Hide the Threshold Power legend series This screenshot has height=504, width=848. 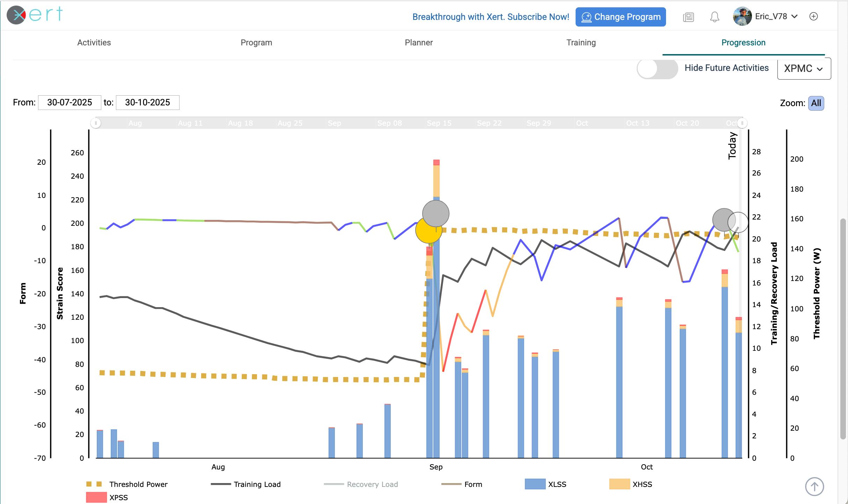(x=138, y=484)
